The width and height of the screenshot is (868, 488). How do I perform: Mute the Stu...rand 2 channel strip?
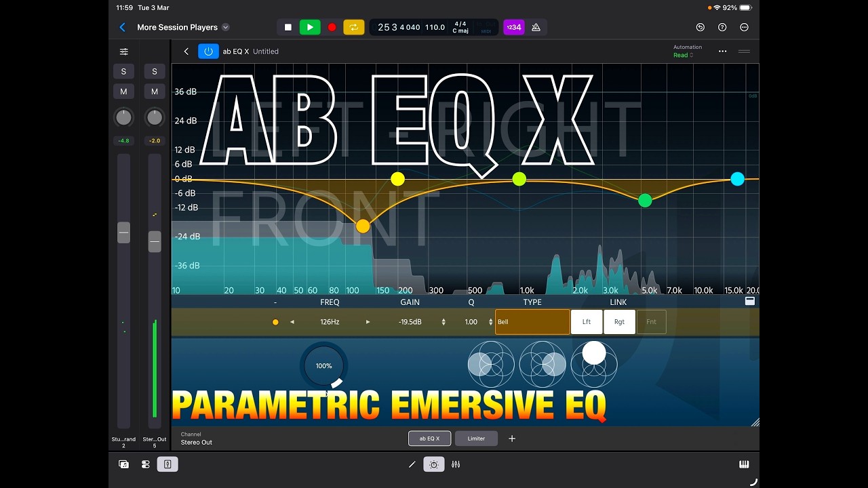point(123,91)
